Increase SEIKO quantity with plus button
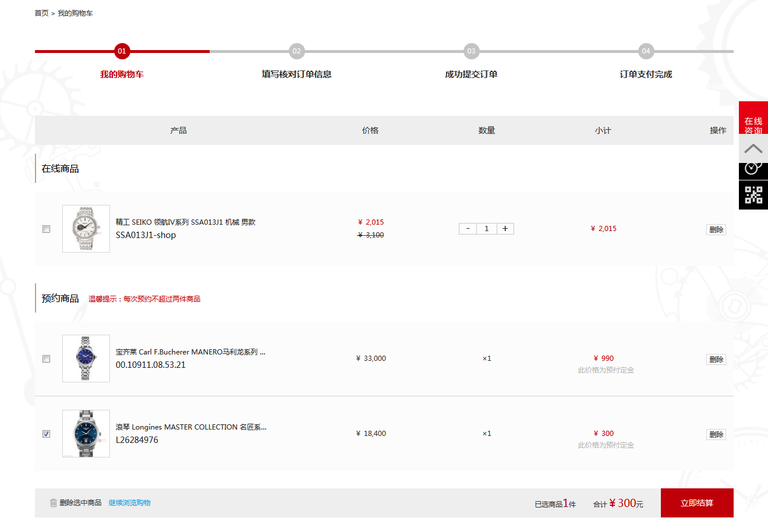This screenshot has width=768, height=532. 505,229
